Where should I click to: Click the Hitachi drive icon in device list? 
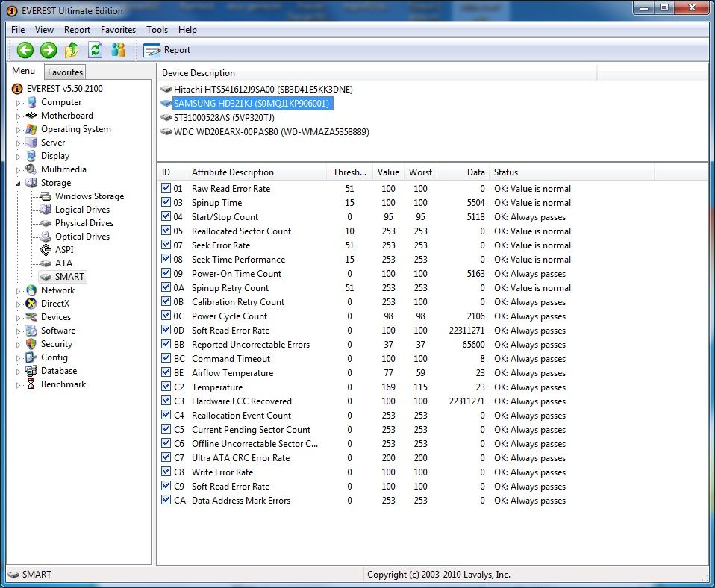[x=166, y=90]
